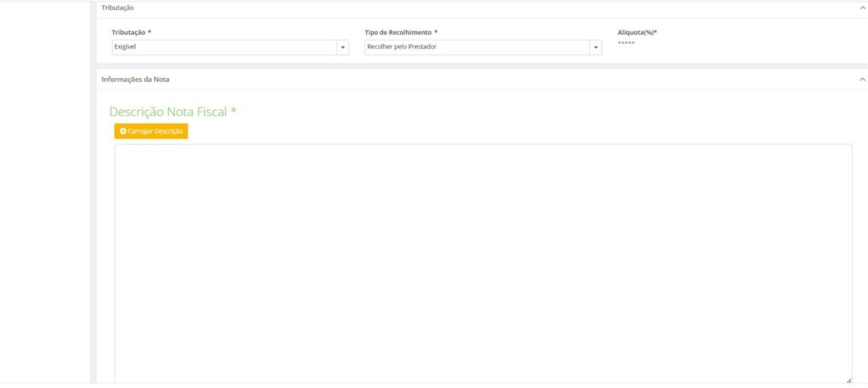Click the plus icon in Carregar Descrição
This screenshot has width=868, height=388.
[123, 131]
